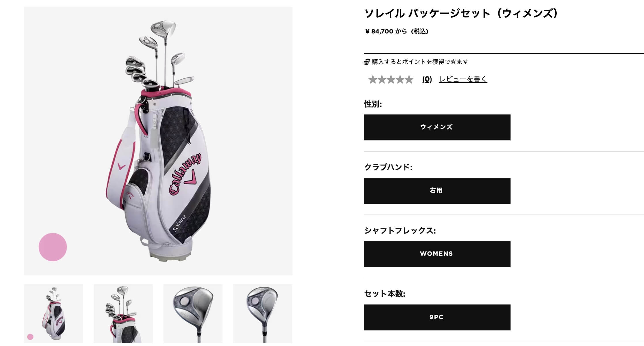Open the レビューを書く link
This screenshot has height=346, width=644.
pyautogui.click(x=463, y=79)
